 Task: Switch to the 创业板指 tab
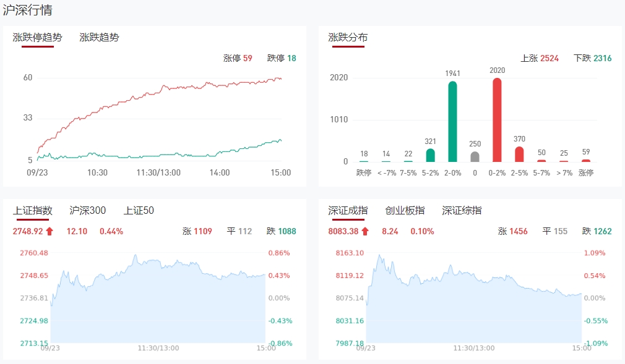[x=405, y=210]
